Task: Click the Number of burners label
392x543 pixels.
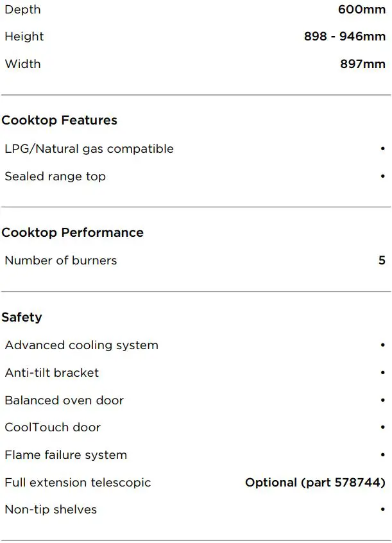Action: coord(61,261)
